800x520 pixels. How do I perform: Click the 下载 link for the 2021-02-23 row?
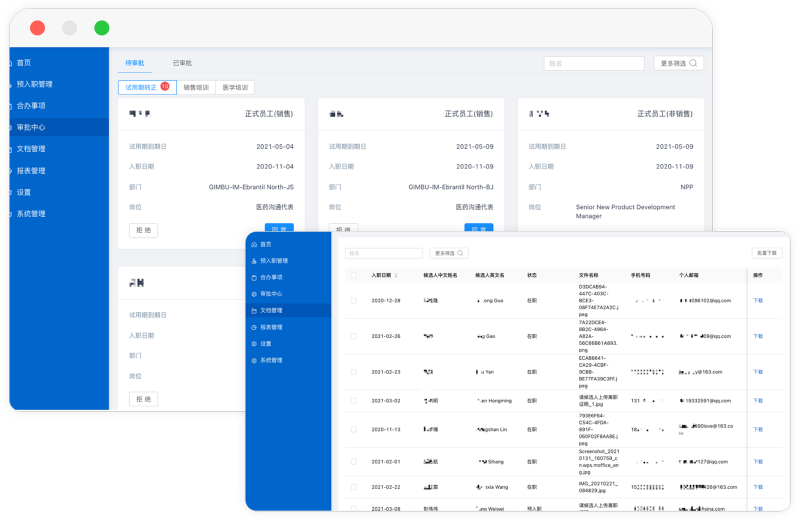click(x=757, y=371)
